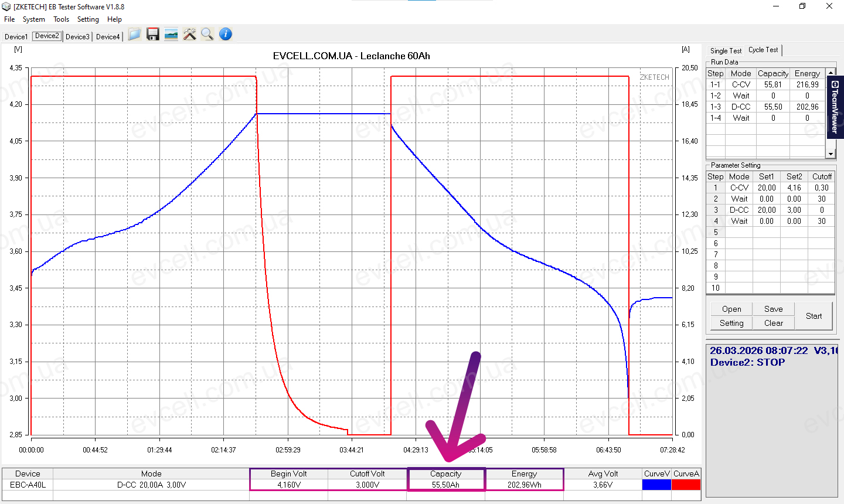Open the Tools menu
This screenshot has height=504, width=844.
(61, 19)
